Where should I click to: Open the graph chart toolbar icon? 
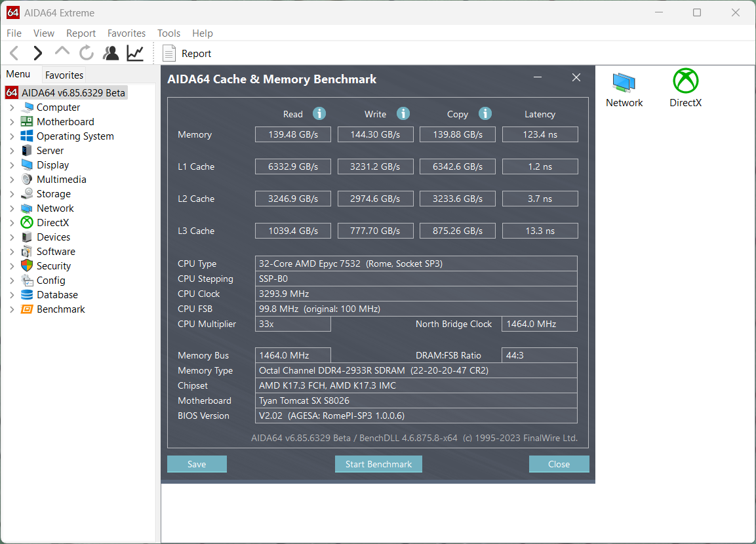coord(136,53)
